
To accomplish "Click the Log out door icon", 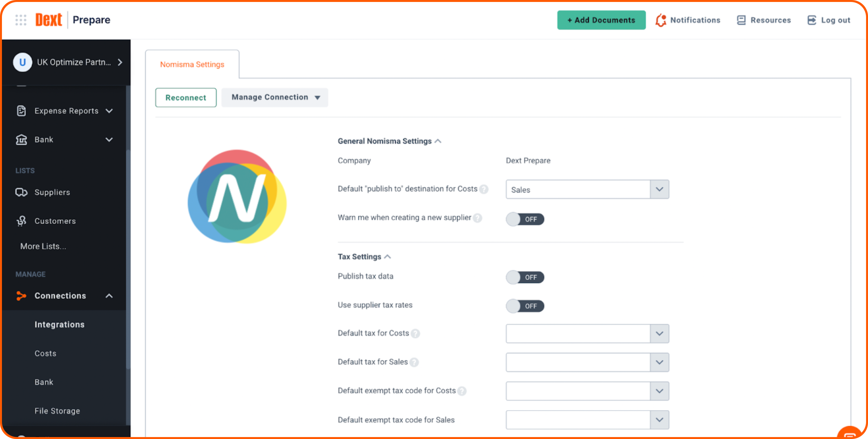I will 812,20.
